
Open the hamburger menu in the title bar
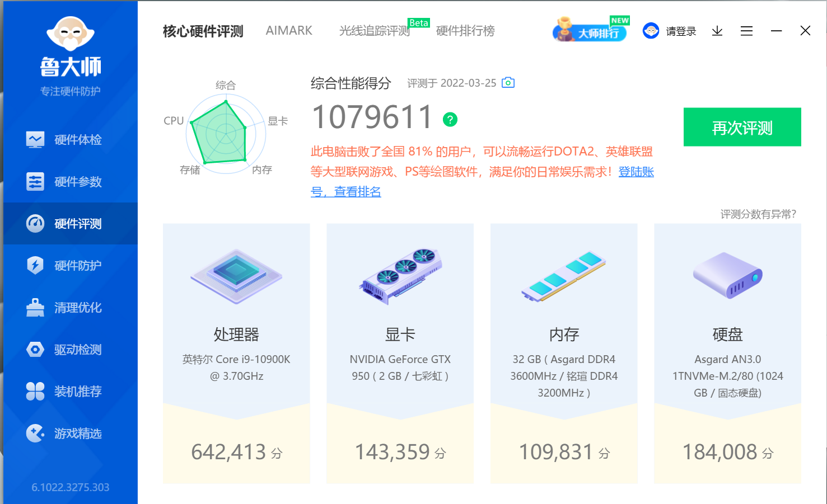click(x=746, y=31)
